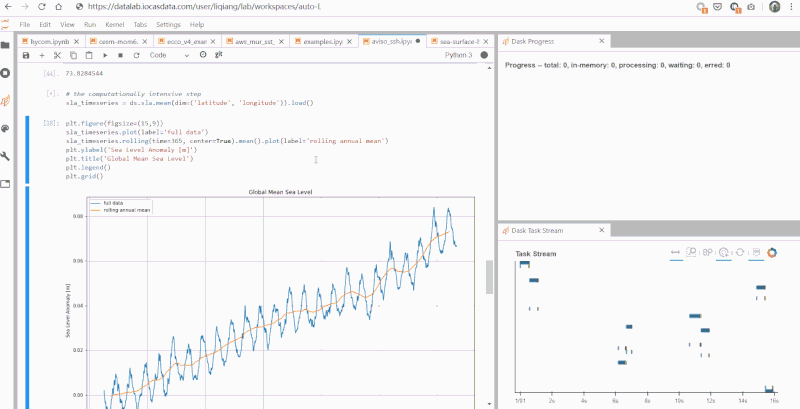
Task: Close the Dask Task Stream panel
Action: [602, 231]
